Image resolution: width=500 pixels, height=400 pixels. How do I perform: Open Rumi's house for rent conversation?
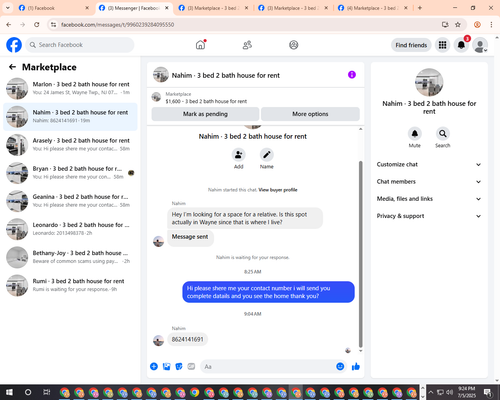click(x=70, y=285)
